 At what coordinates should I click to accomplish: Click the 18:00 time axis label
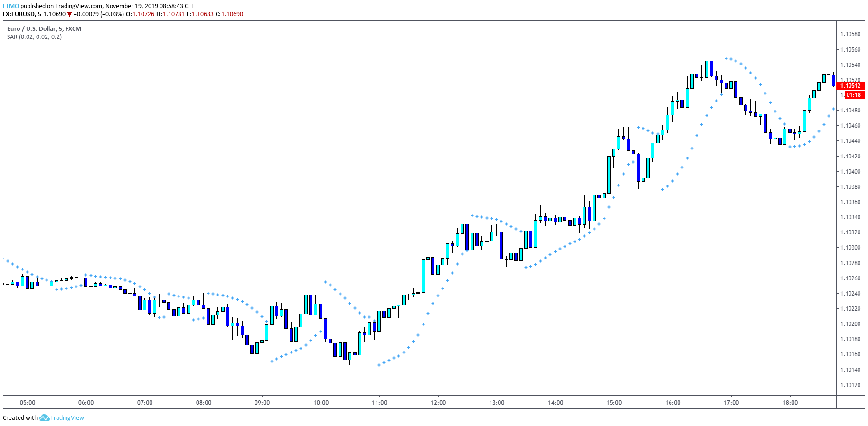click(x=790, y=402)
